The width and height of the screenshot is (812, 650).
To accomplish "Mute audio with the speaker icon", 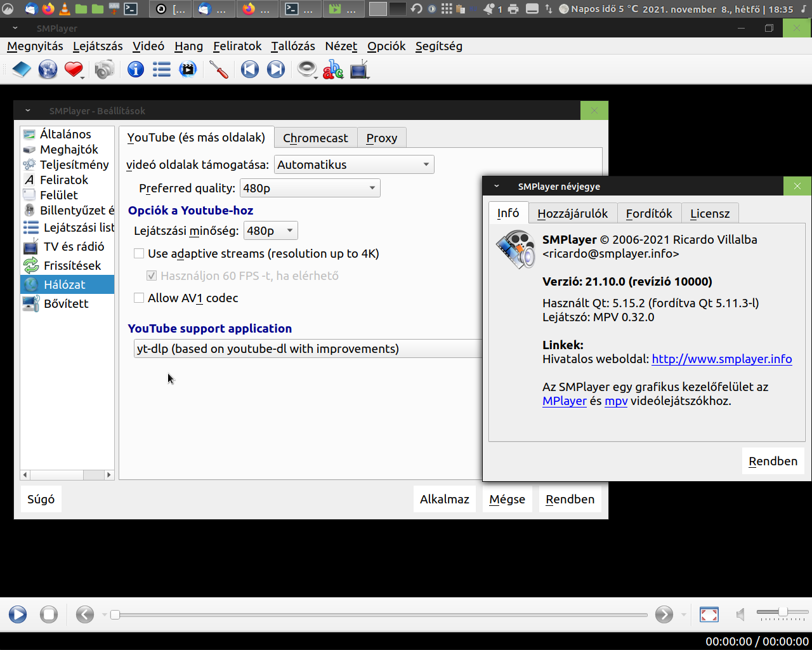I will [x=740, y=614].
